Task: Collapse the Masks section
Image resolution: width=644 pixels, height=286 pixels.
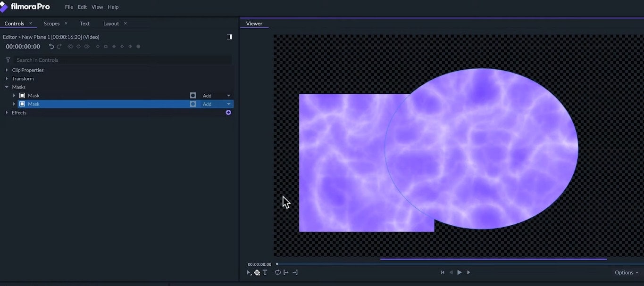Action: (x=7, y=87)
